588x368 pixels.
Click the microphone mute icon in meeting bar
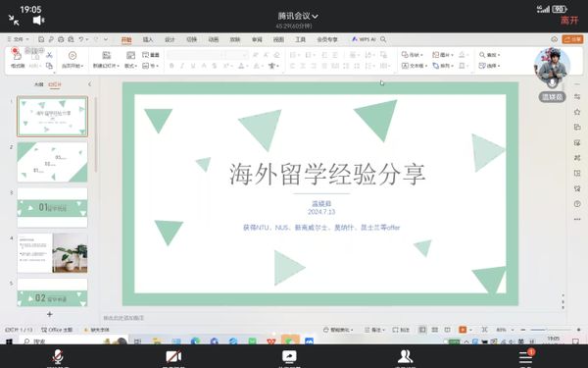58,356
